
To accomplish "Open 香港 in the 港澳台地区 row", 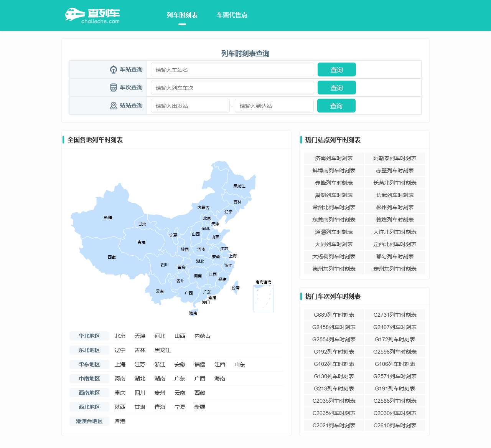I will 120,421.
